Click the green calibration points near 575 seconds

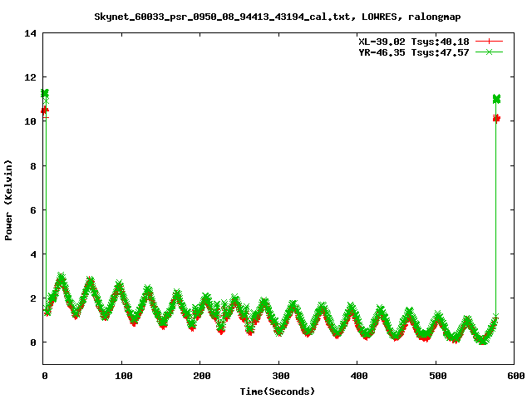pos(496,99)
